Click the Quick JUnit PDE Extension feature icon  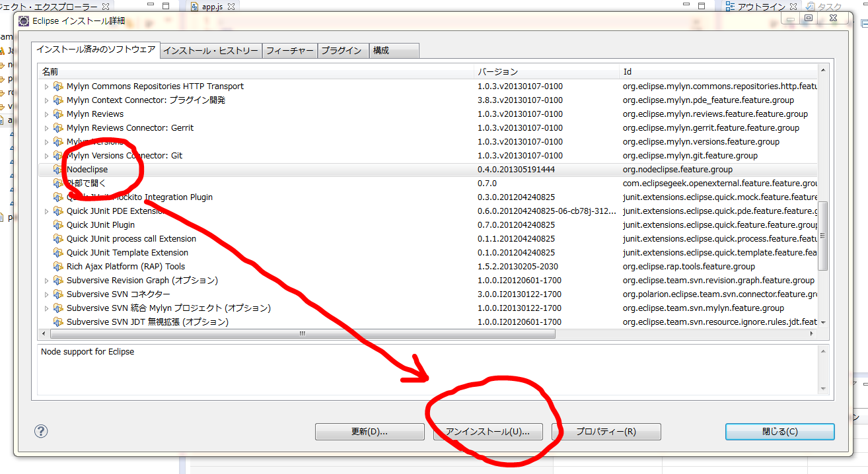tap(58, 211)
